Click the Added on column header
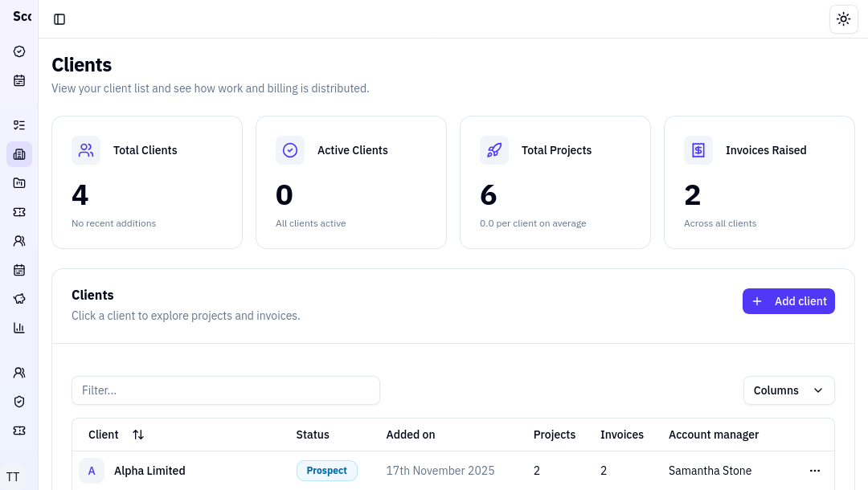Viewport: 868px width, 490px height. [x=410, y=435]
